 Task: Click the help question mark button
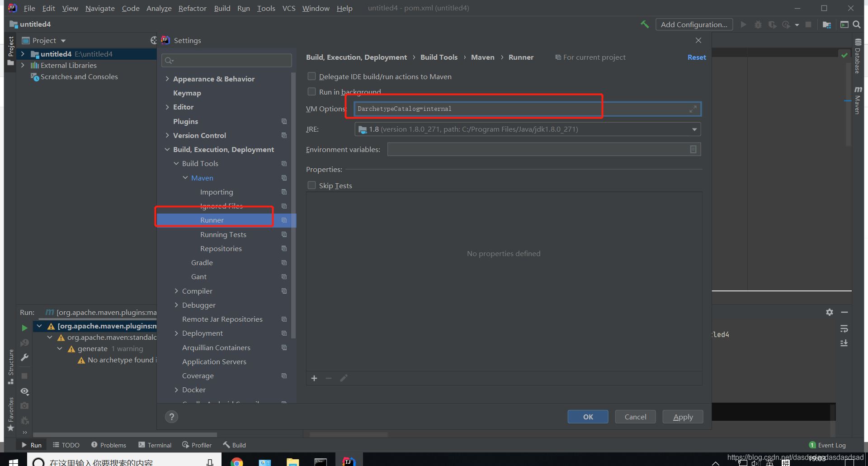point(171,417)
